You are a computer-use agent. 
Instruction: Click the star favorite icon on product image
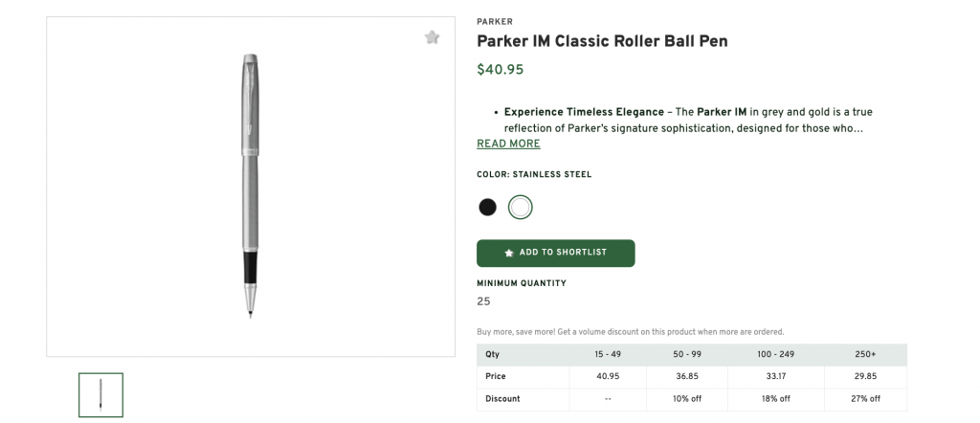[432, 37]
